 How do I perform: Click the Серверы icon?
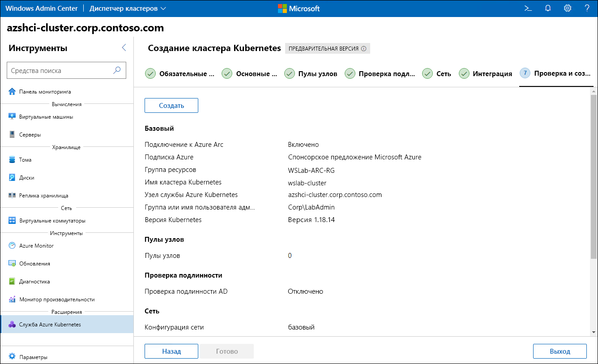pos(12,135)
